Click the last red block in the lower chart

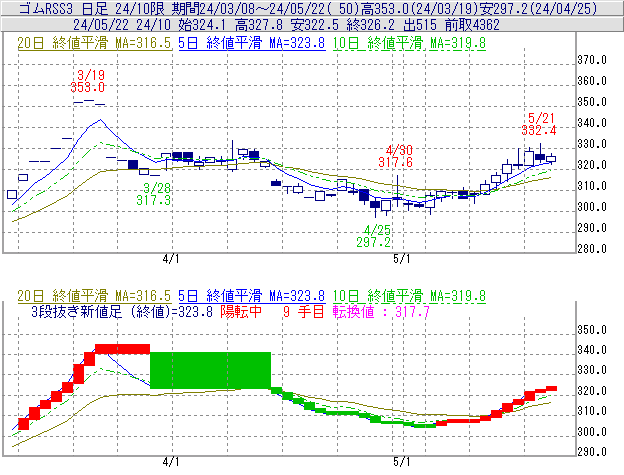pos(551,389)
